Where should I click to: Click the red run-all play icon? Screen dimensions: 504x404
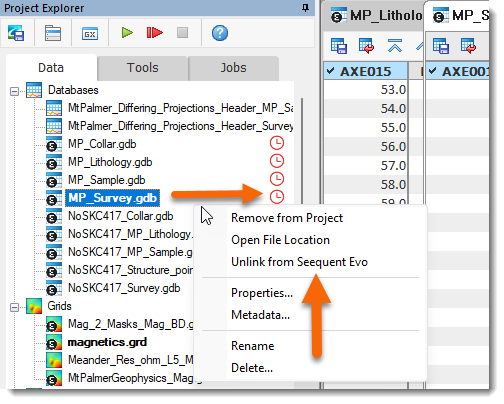point(155,33)
